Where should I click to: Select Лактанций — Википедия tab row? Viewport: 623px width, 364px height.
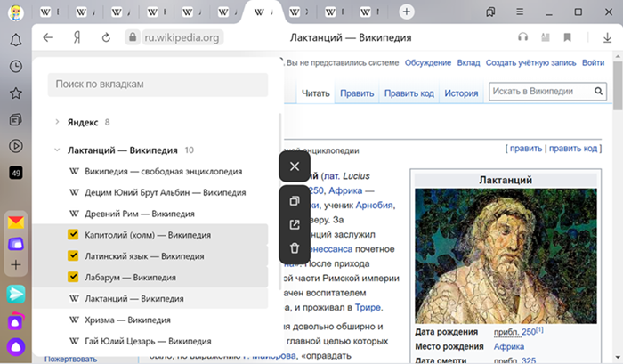tap(150, 298)
